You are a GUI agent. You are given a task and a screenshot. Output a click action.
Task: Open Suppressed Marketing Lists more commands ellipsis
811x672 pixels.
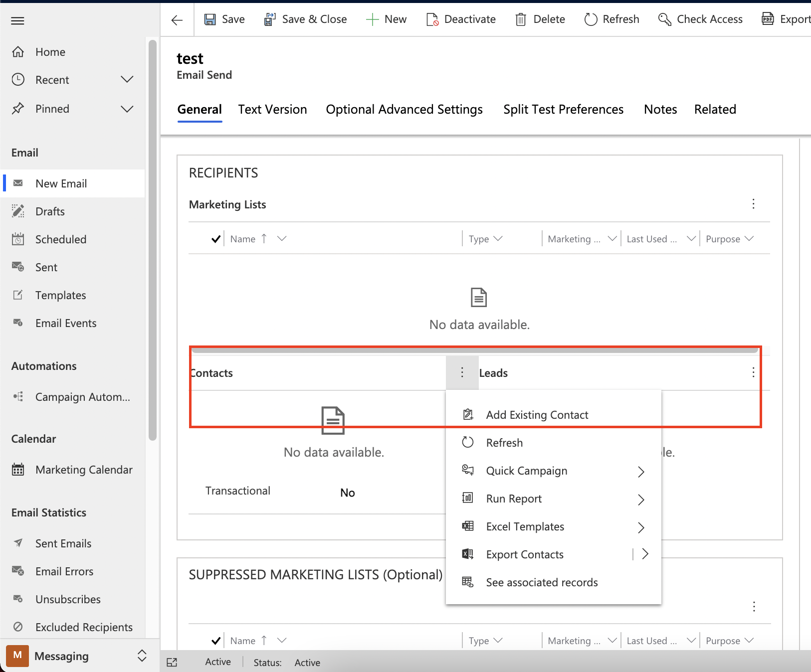(x=754, y=607)
